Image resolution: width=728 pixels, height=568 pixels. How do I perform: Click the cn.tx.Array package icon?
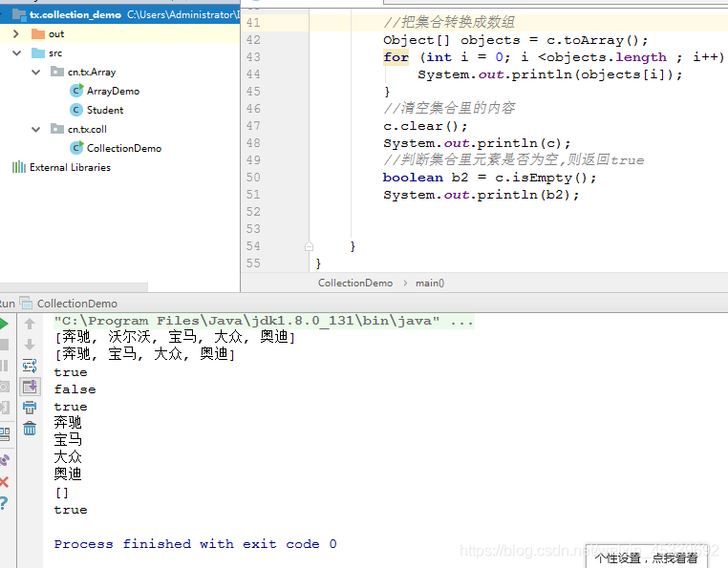[x=57, y=72]
